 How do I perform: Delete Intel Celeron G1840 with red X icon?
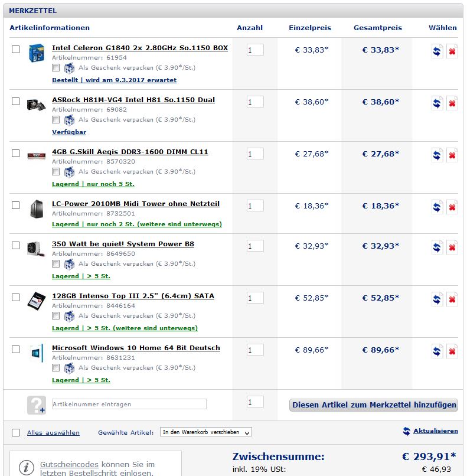[x=452, y=51]
